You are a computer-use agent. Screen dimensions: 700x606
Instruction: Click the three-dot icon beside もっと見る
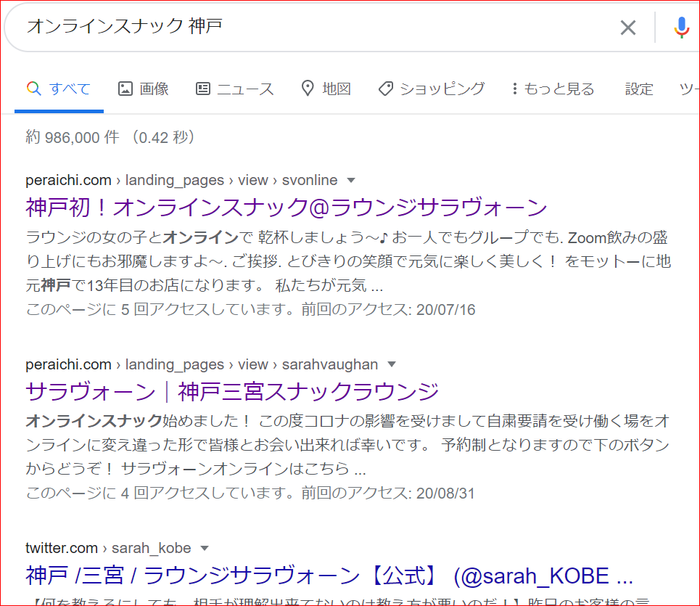(x=515, y=89)
